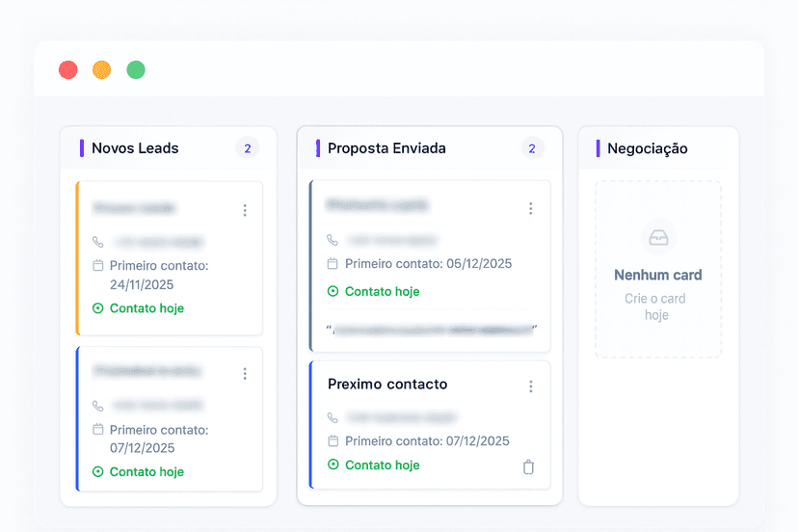Click the Negociação column heading
The image size is (798, 532).
pos(648,148)
